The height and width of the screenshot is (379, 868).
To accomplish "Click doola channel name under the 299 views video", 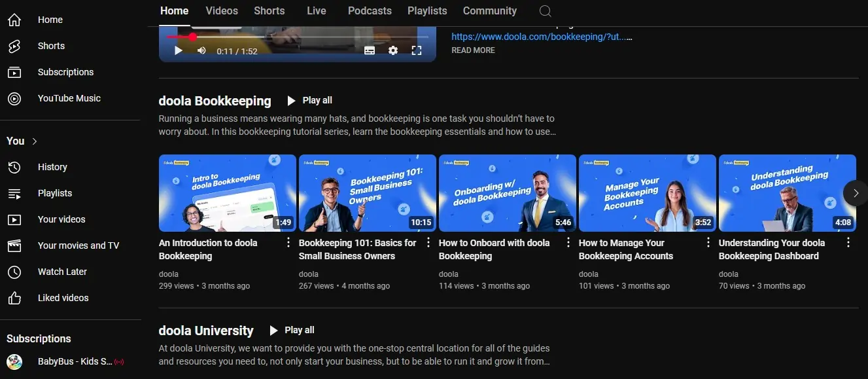I will click(169, 274).
